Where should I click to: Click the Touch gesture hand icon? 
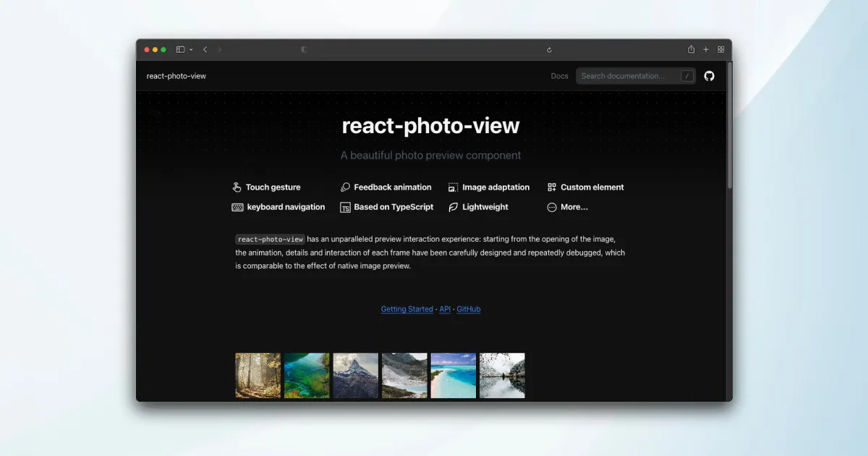coord(237,187)
